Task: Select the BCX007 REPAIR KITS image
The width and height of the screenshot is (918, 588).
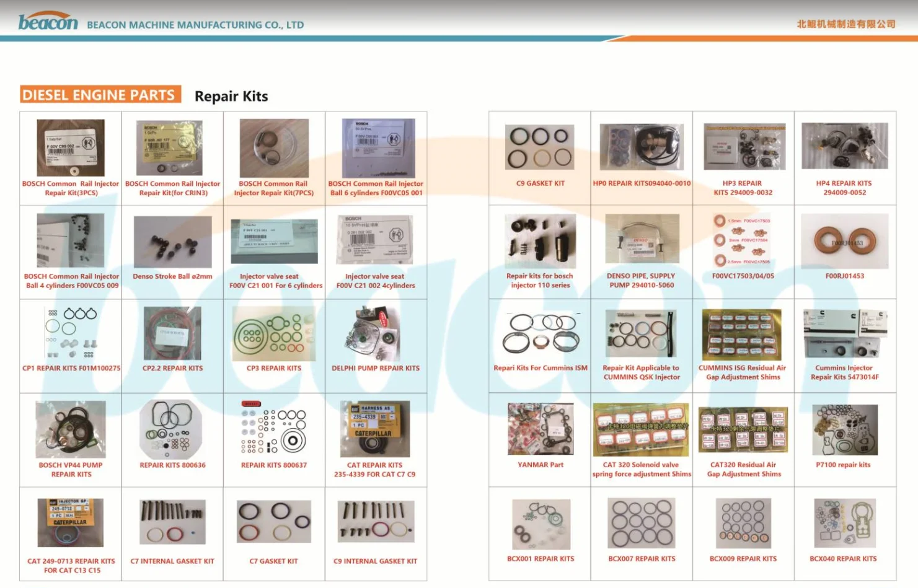Action: coord(642,524)
